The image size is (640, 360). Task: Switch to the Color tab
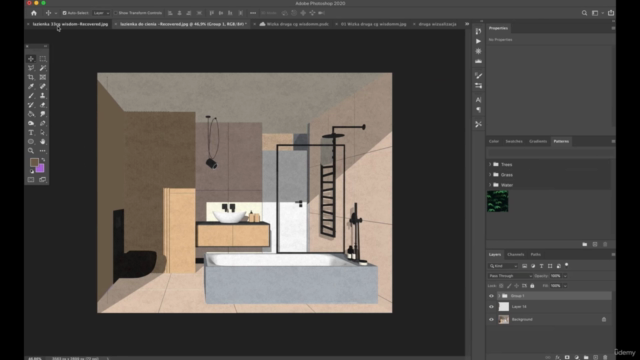(x=494, y=141)
